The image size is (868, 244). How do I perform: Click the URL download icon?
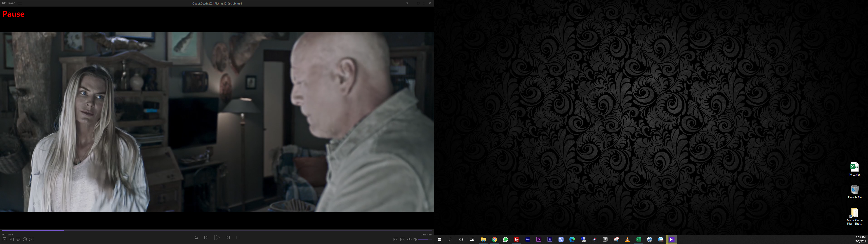click(x=11, y=239)
